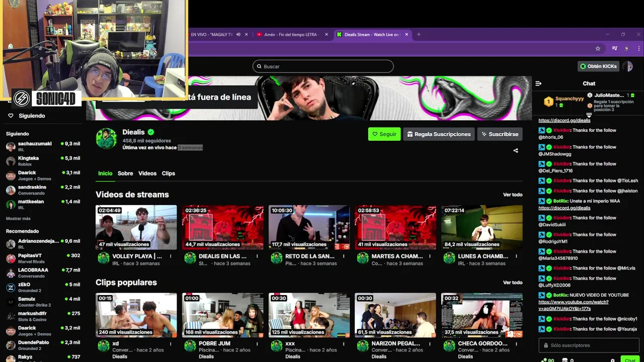Click the Diealis channel avatar

point(106,138)
